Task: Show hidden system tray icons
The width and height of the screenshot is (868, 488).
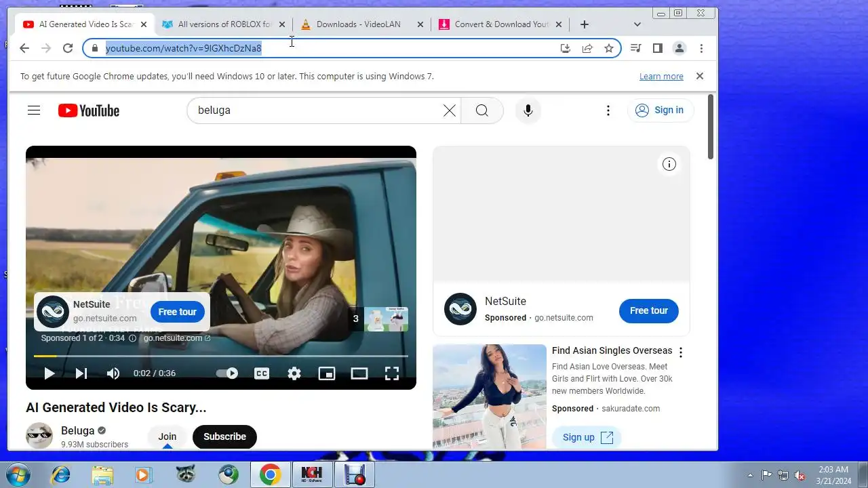Action: point(750,475)
